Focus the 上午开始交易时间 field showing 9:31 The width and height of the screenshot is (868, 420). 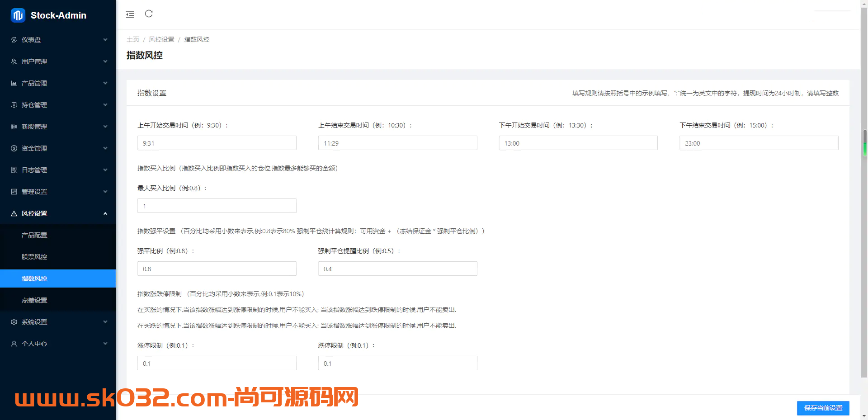point(217,143)
